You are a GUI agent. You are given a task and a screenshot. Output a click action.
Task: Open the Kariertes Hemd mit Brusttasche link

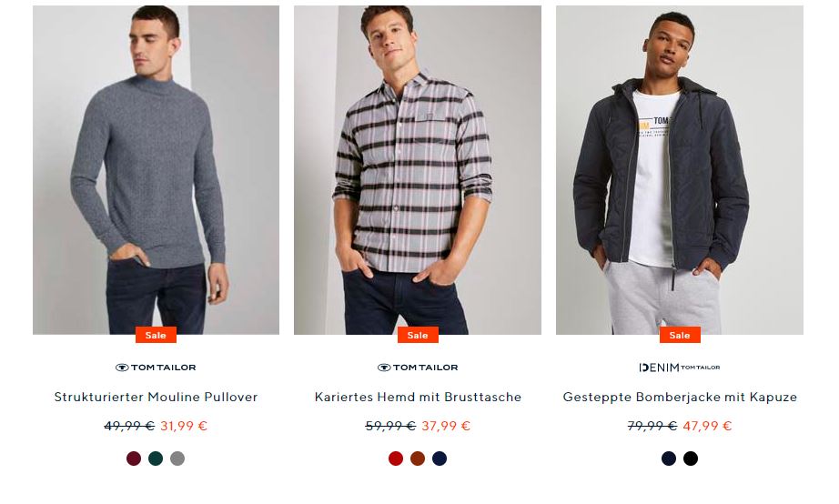point(418,398)
